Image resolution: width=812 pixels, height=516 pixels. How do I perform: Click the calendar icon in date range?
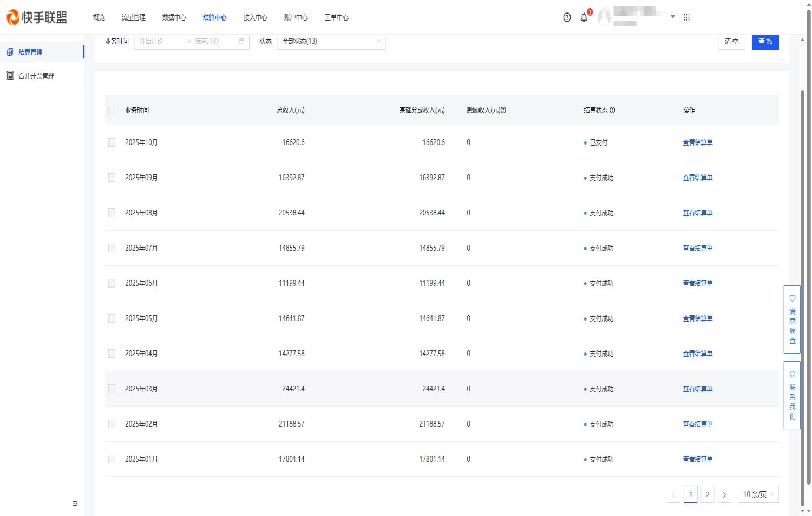(x=241, y=41)
